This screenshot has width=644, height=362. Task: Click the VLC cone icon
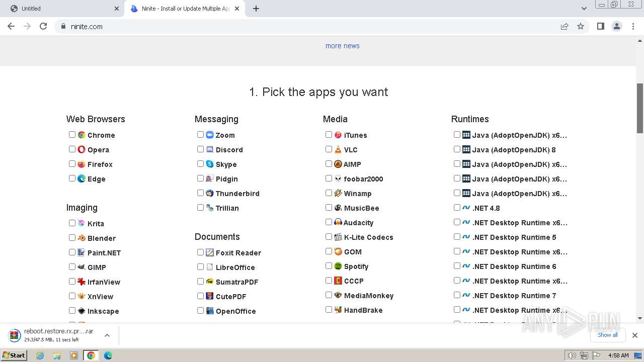(338, 149)
